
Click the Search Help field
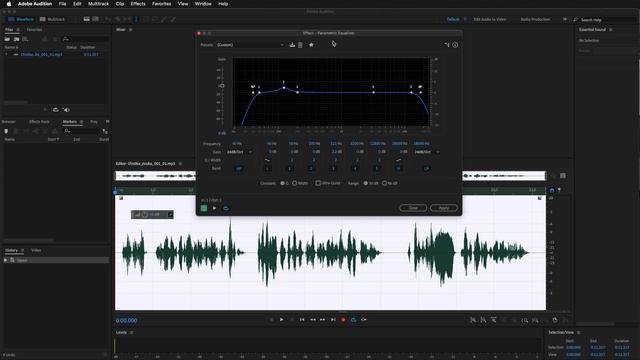(608, 20)
